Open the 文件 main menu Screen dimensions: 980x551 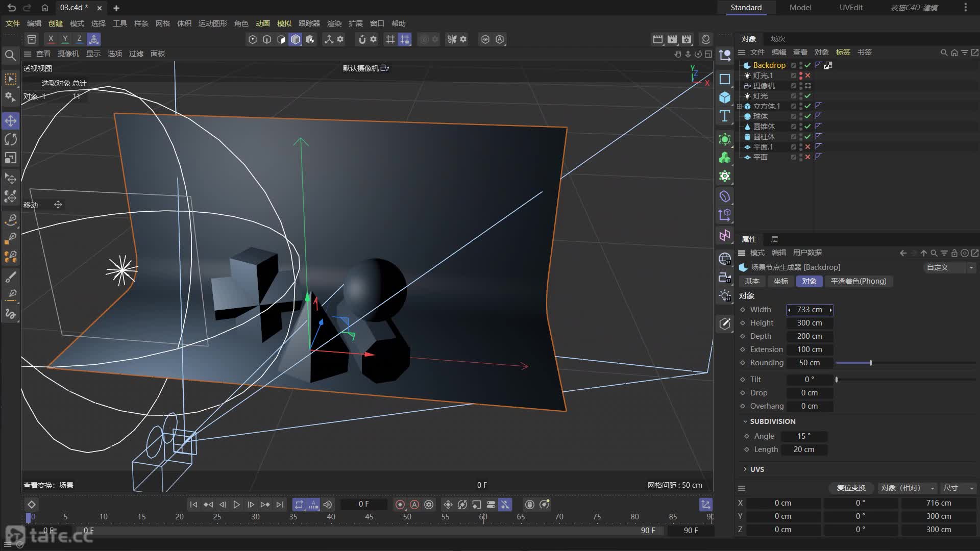pos(13,23)
